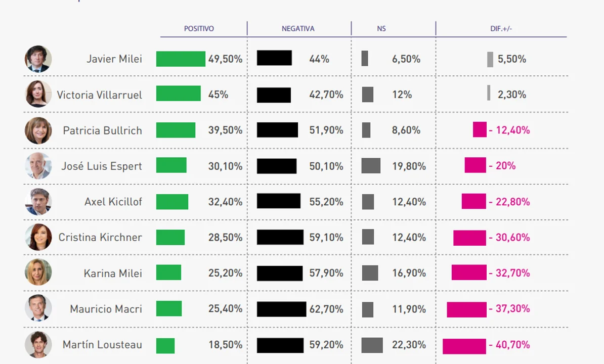
Task: Click Karina Milei's -32,70% difference value
Action: 509,273
